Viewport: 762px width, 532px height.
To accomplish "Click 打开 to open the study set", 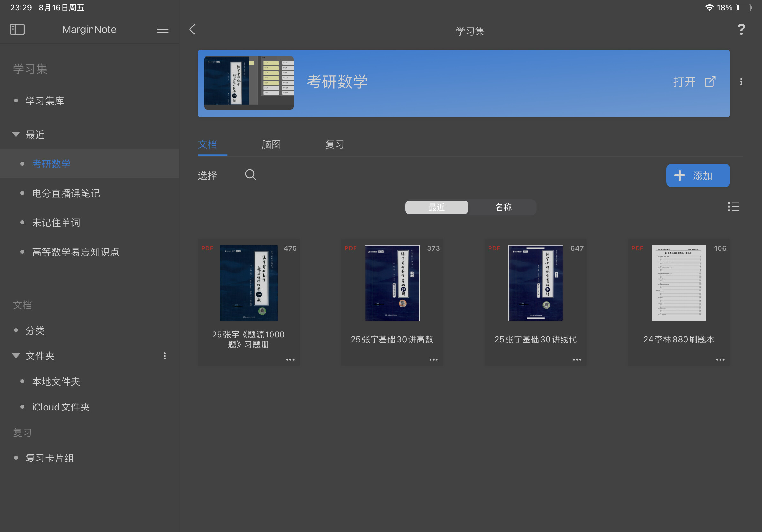I will pyautogui.click(x=694, y=82).
